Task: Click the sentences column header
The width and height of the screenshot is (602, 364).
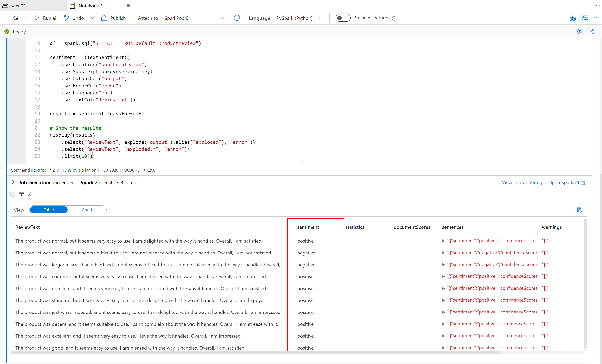Action: 453,227
